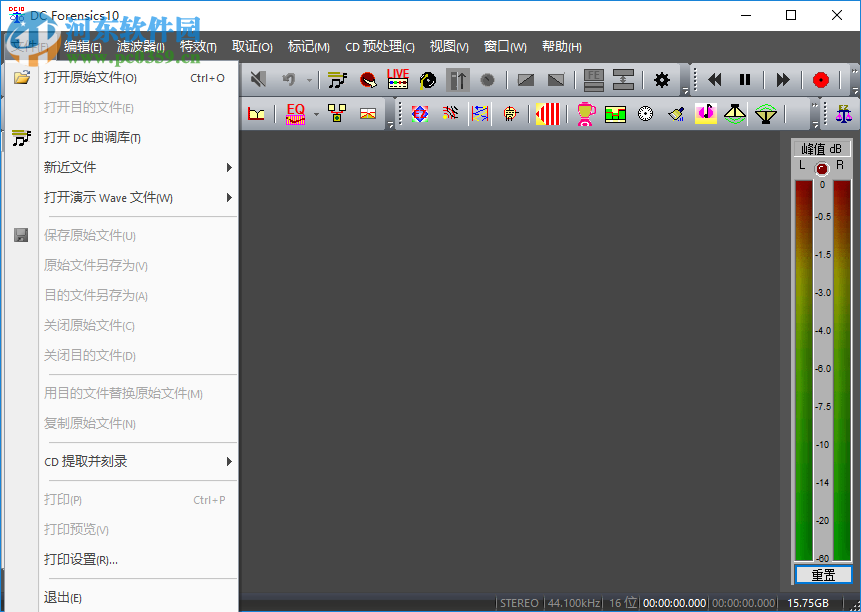
Task: Click the yellow connected-boxes multifilter icon
Action: coord(337,114)
